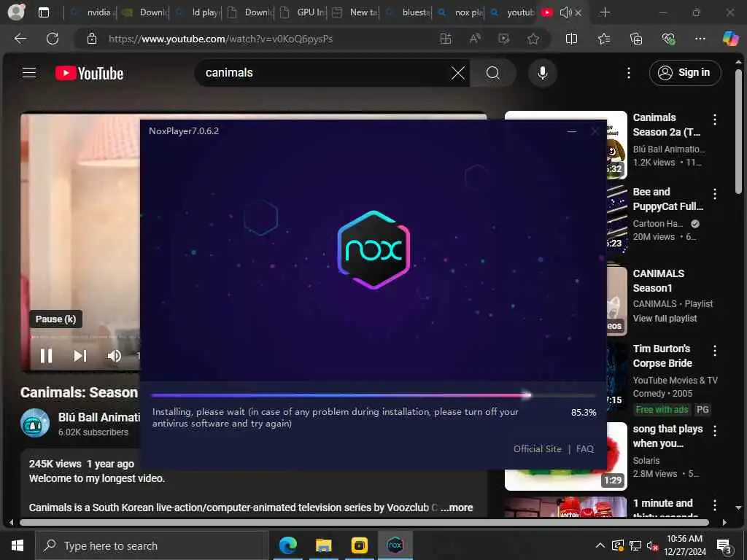747x560 pixels.
Task: Activate the Read aloud icon
Action: point(475,39)
